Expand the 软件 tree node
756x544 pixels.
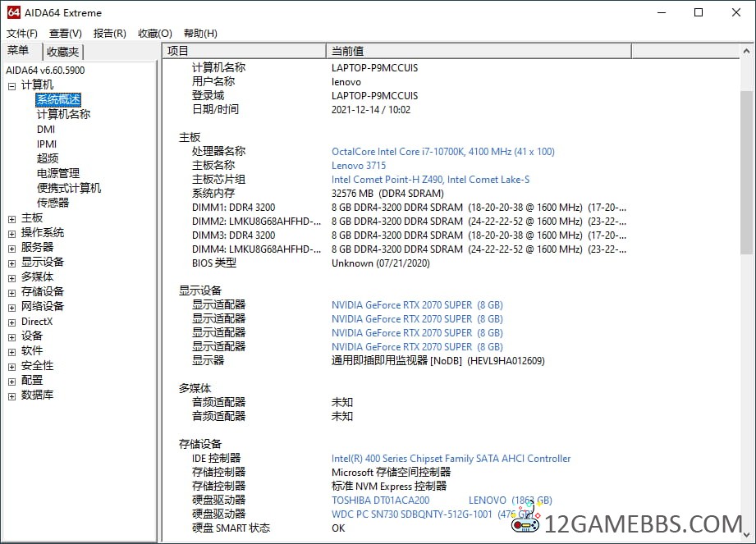12,352
